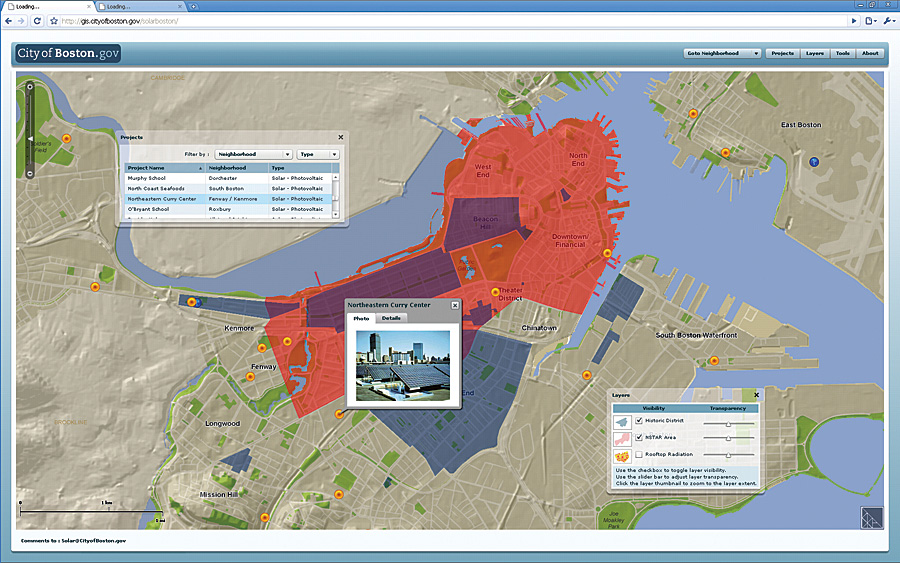Switch to the Details tab in the popup
The width and height of the screenshot is (900, 563).
coord(391,318)
